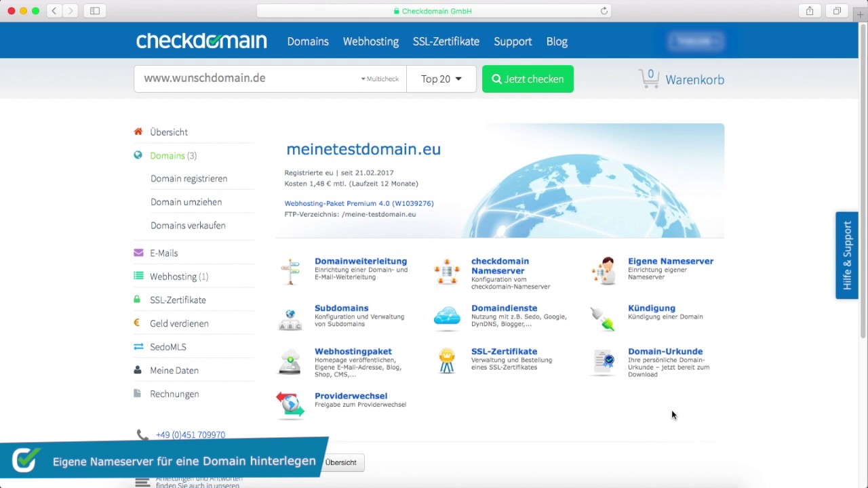Open the Hilfe & Support side tab
The height and width of the screenshot is (488, 868).
tap(847, 256)
